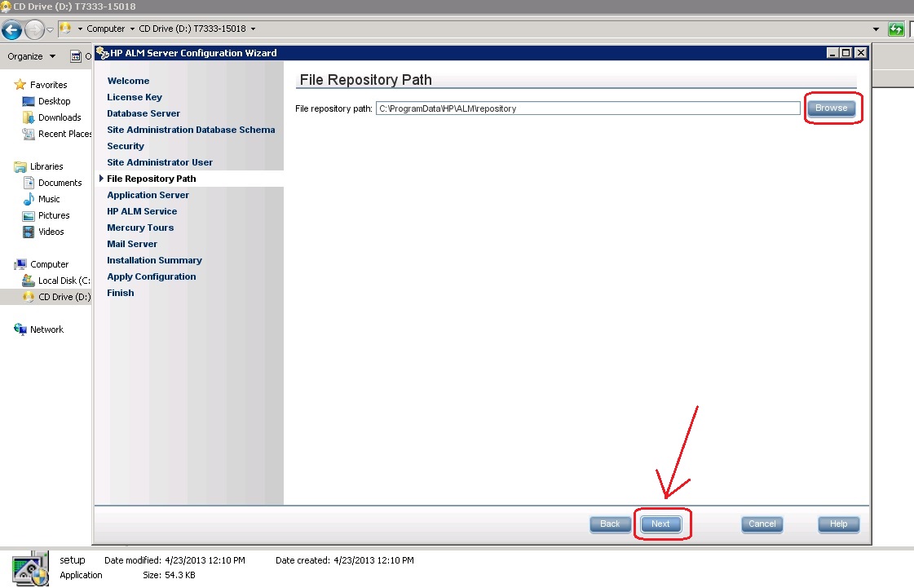Viewport: 914px width, 588px height.
Task: Click the Size: 54.3 KB text
Action: pyautogui.click(x=169, y=575)
